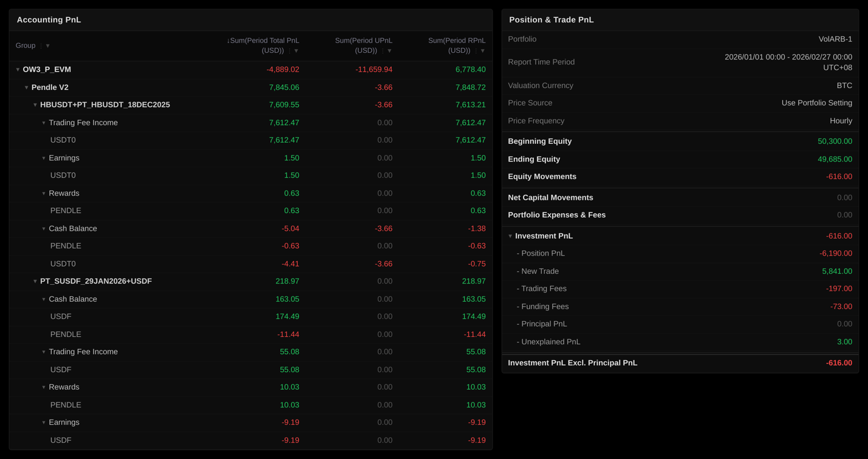Select Price Source value Use Portfolio Setting
The width and height of the screenshot is (868, 459).
click(817, 103)
